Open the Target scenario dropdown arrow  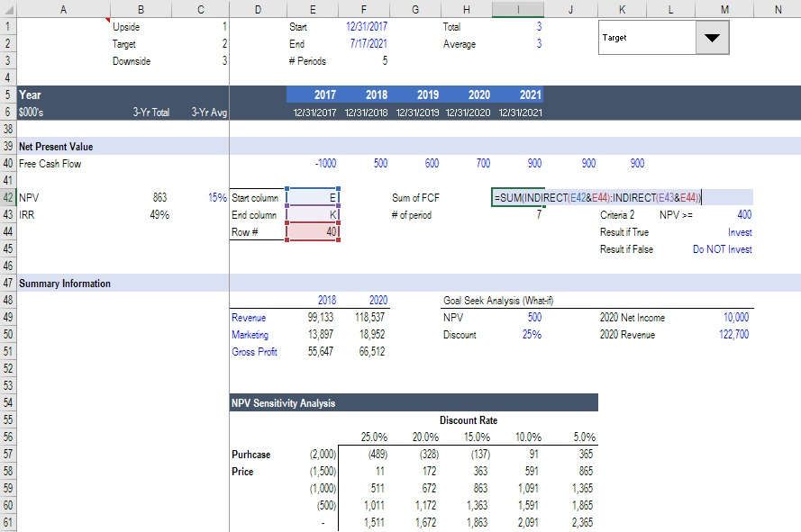pyautogui.click(x=713, y=39)
